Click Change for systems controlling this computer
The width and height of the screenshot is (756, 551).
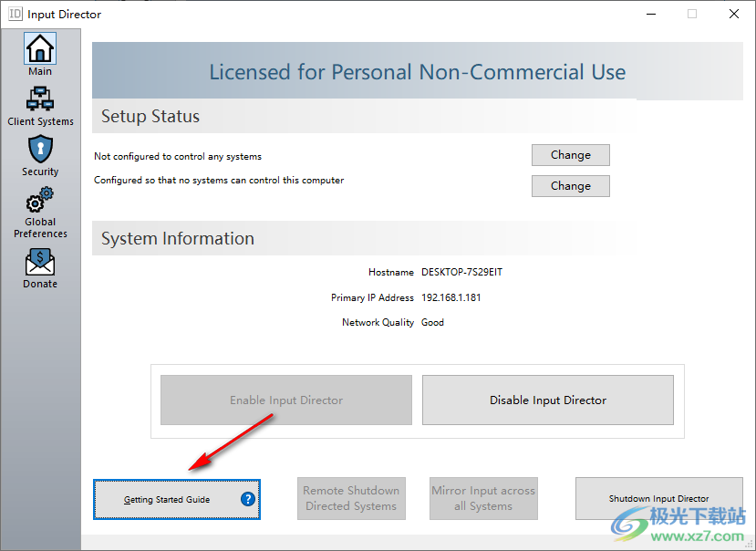point(570,186)
